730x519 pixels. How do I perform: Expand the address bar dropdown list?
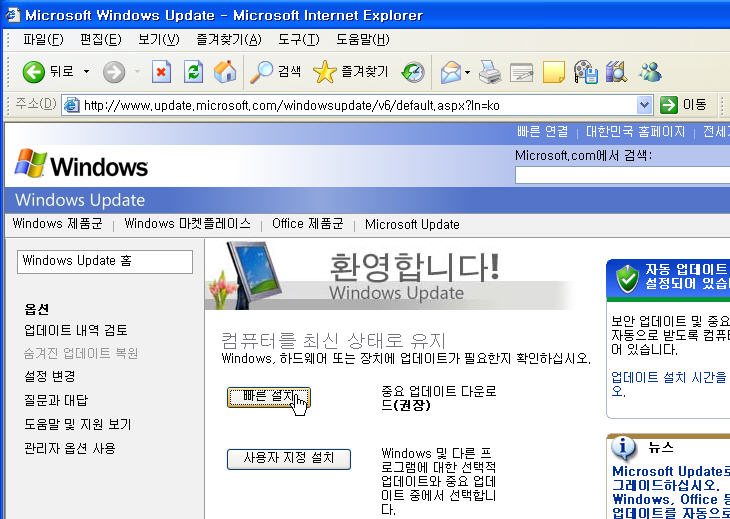pyautogui.click(x=644, y=105)
